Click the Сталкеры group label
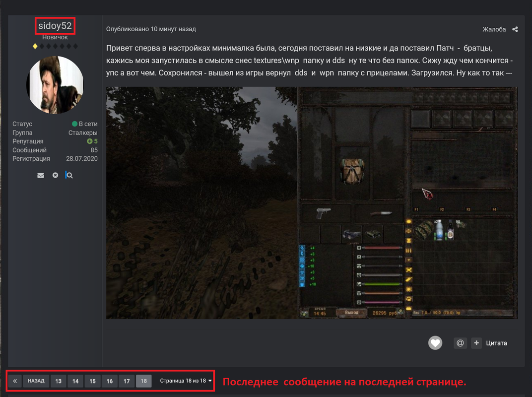The height and width of the screenshot is (397, 532). click(83, 132)
